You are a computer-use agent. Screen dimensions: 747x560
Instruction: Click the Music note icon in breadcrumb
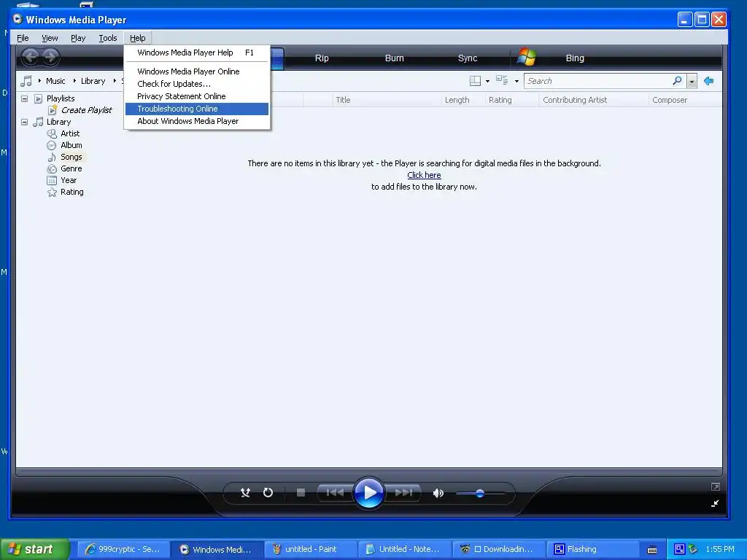pyautogui.click(x=26, y=81)
